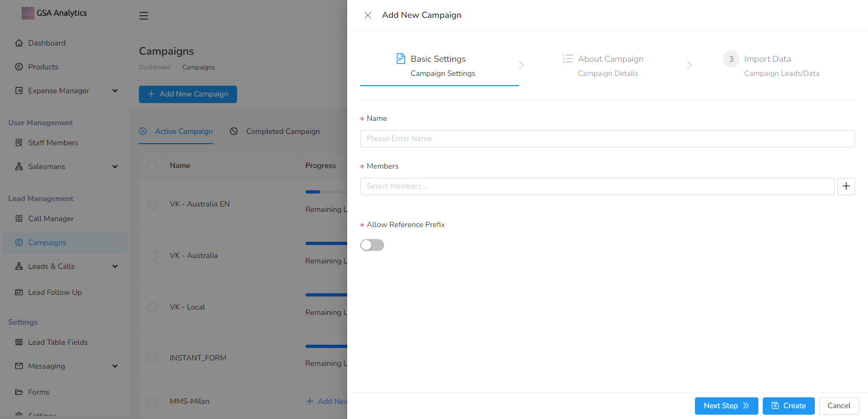Check the VK - Australia row checkbox
Image resolution: width=868 pixels, height=419 pixels.
pos(152,256)
